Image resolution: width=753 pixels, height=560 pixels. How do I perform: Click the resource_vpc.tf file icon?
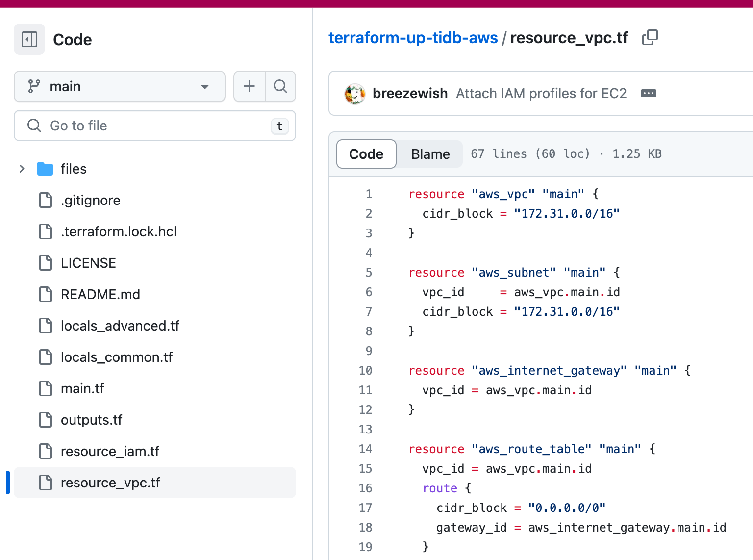point(46,483)
